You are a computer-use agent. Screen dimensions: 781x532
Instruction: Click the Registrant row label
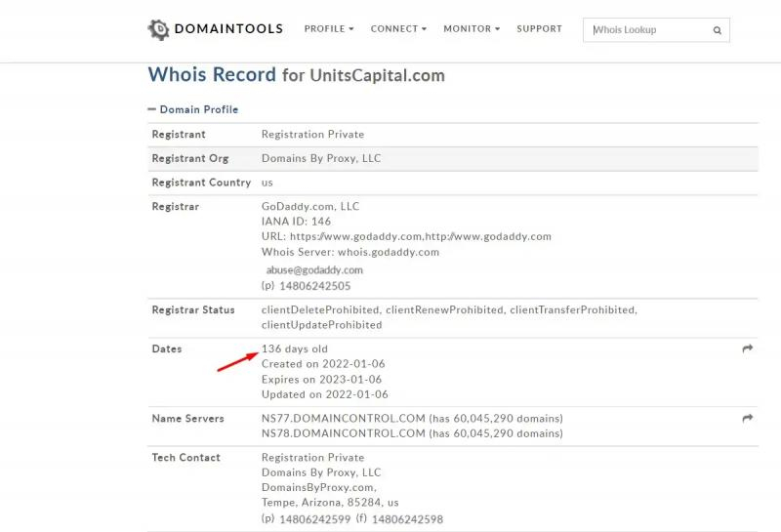pos(179,135)
